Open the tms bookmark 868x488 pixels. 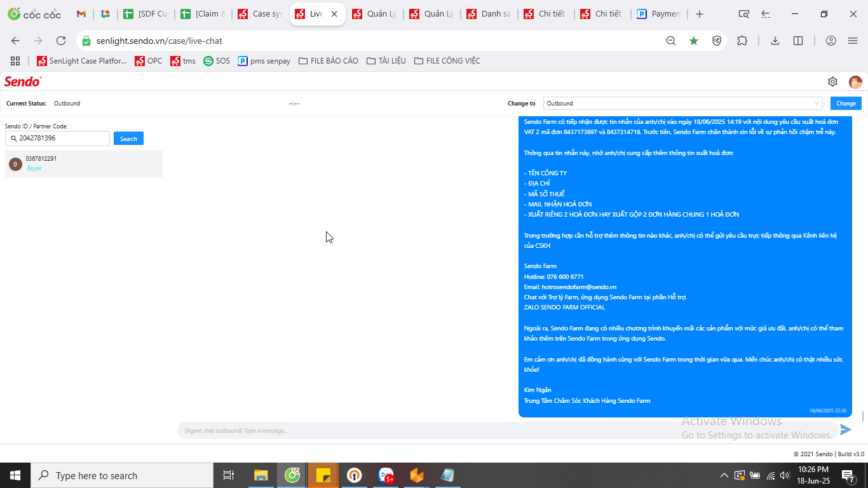[183, 61]
